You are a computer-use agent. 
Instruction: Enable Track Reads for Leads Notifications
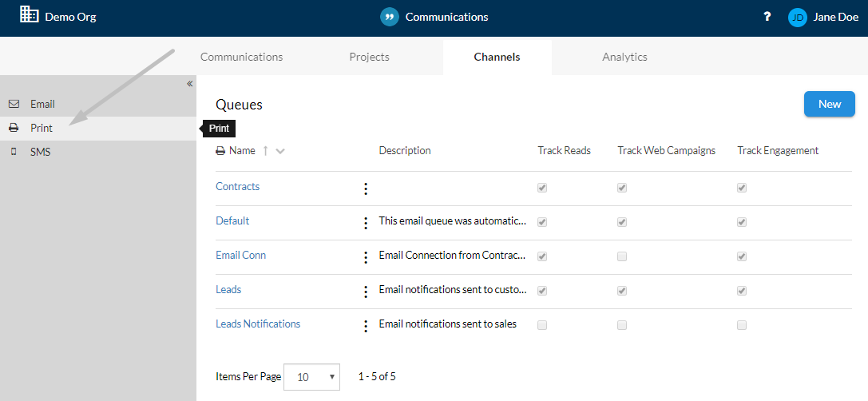[542, 325]
